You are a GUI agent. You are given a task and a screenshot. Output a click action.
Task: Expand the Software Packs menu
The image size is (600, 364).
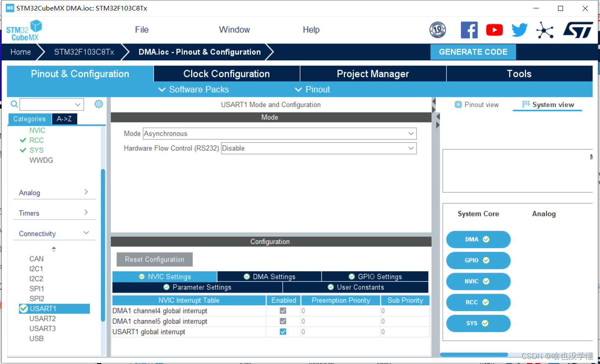click(194, 89)
